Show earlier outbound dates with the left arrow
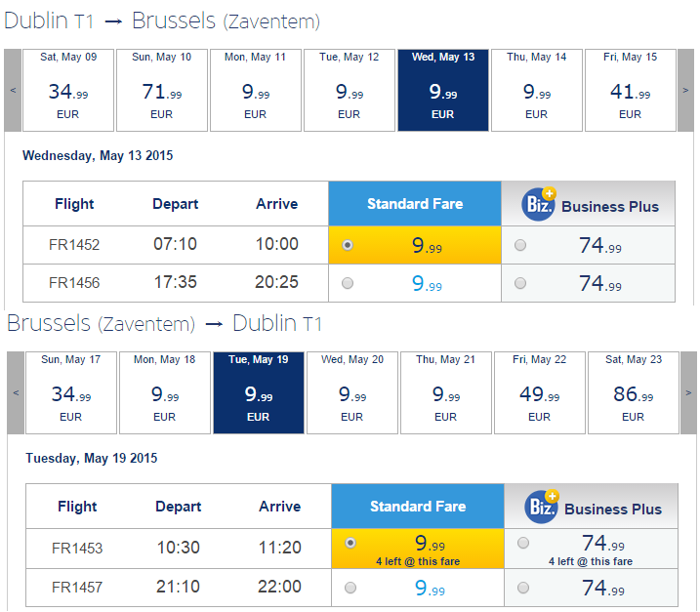 (13, 90)
